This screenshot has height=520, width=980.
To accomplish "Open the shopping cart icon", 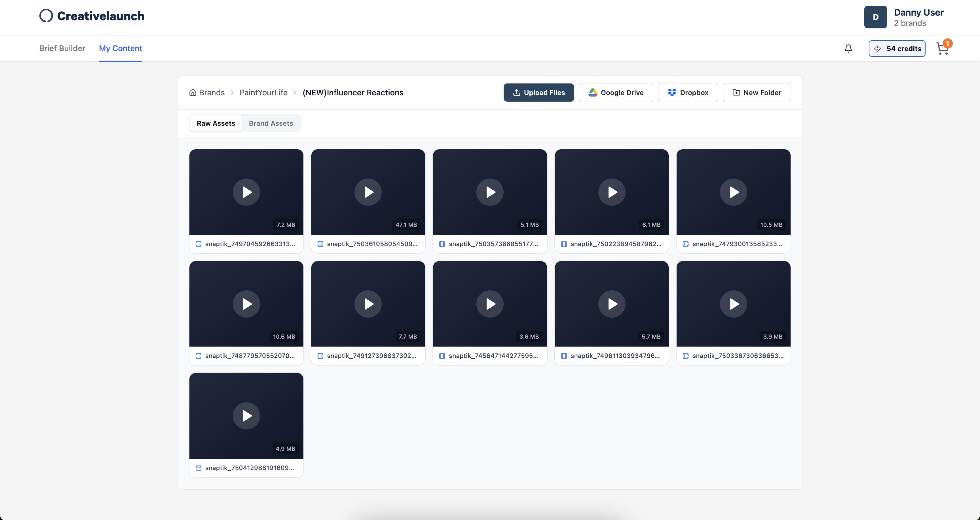I will coord(942,49).
